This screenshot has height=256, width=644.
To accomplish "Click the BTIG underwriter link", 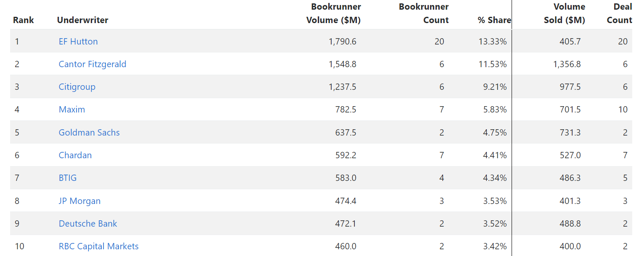I will 68,178.
